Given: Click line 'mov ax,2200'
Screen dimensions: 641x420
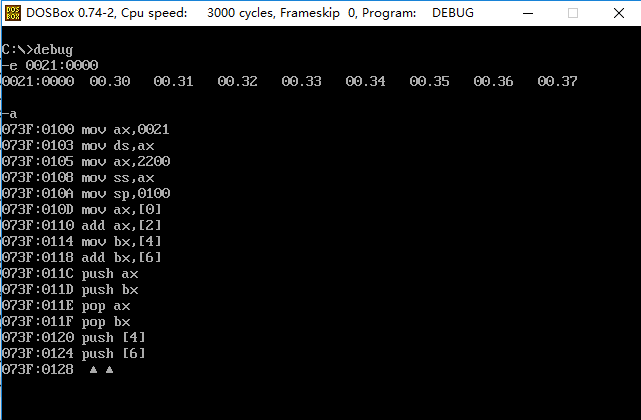Looking at the screenshot, I should click(x=86, y=162).
